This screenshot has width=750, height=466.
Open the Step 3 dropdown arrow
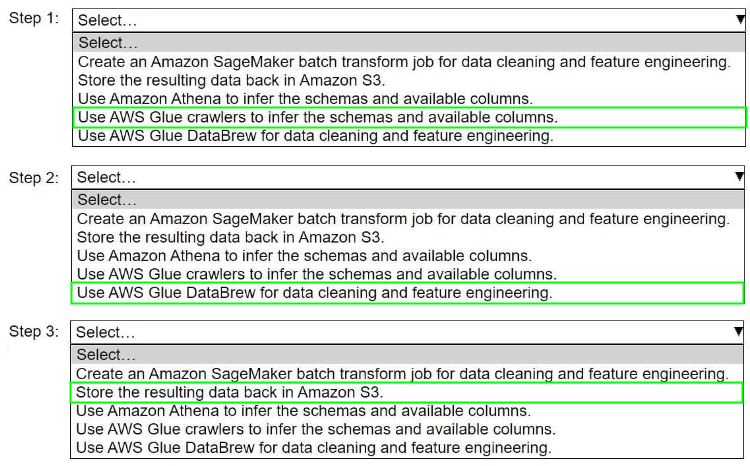point(739,331)
